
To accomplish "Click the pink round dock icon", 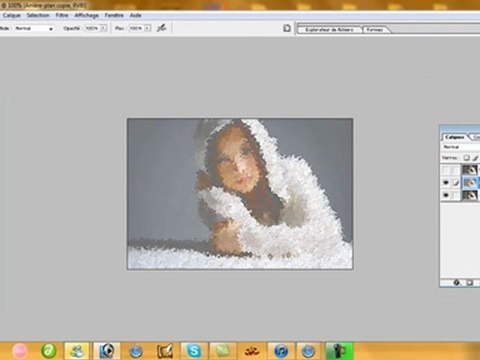I will [x=20, y=351].
